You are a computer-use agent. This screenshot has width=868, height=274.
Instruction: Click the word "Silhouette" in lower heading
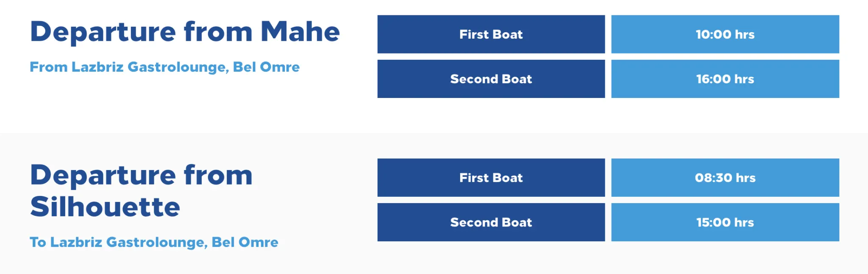(x=105, y=207)
